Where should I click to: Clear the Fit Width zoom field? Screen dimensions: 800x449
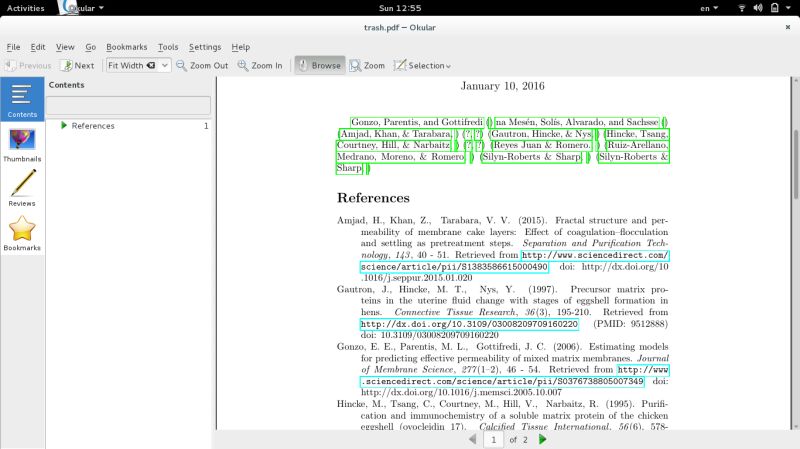[x=151, y=65]
